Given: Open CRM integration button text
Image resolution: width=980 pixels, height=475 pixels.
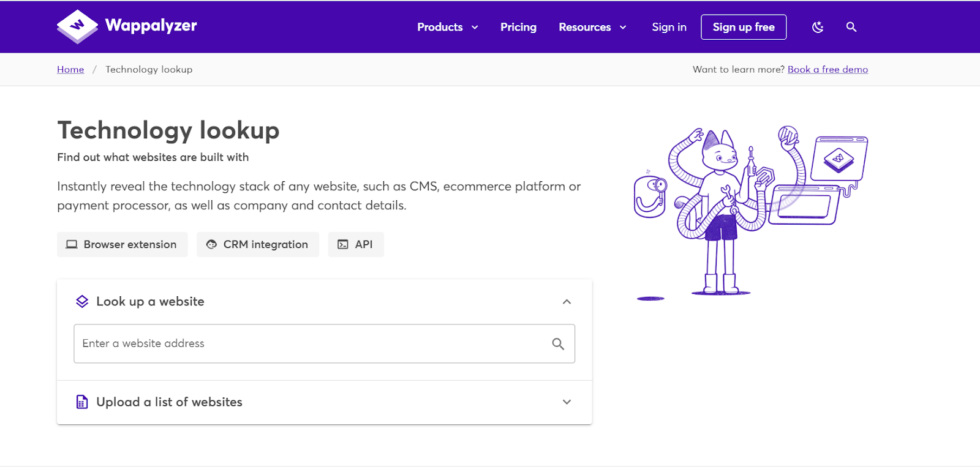Looking at the screenshot, I should pyautogui.click(x=266, y=244).
